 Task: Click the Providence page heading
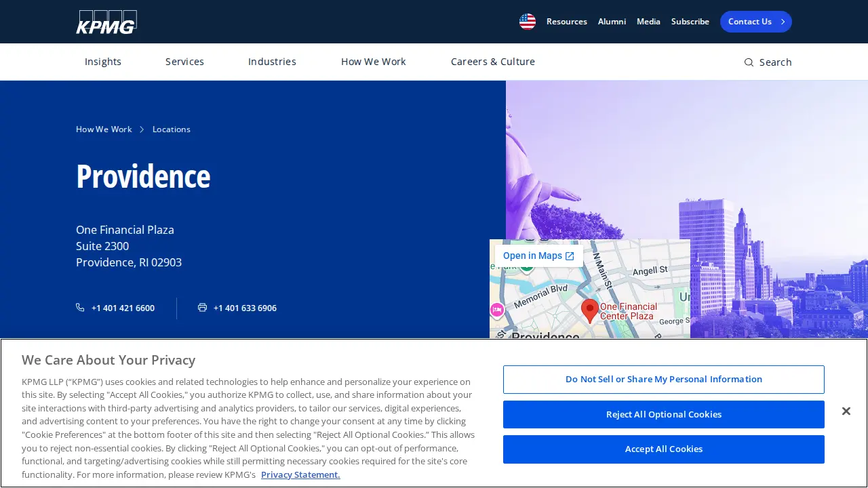pyautogui.click(x=143, y=176)
